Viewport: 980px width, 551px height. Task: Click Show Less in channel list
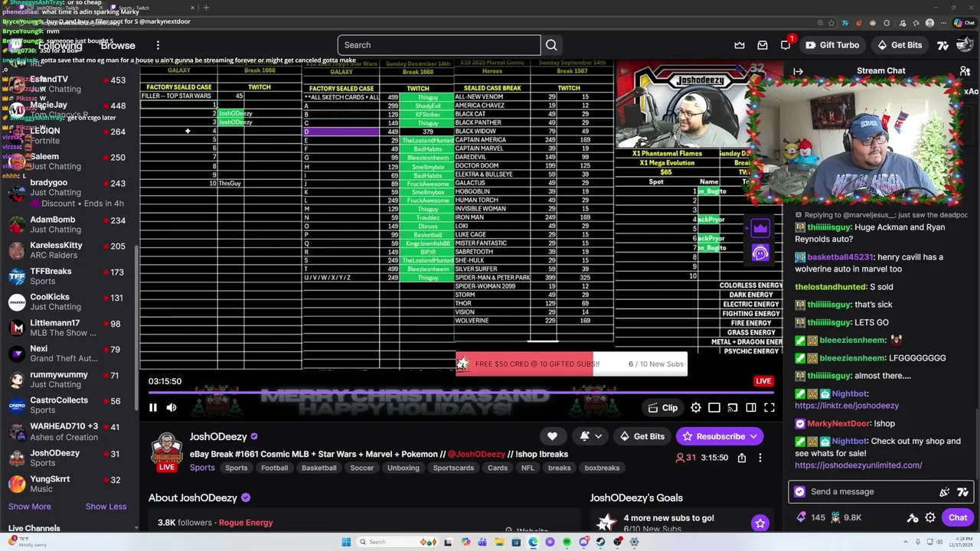(x=106, y=507)
